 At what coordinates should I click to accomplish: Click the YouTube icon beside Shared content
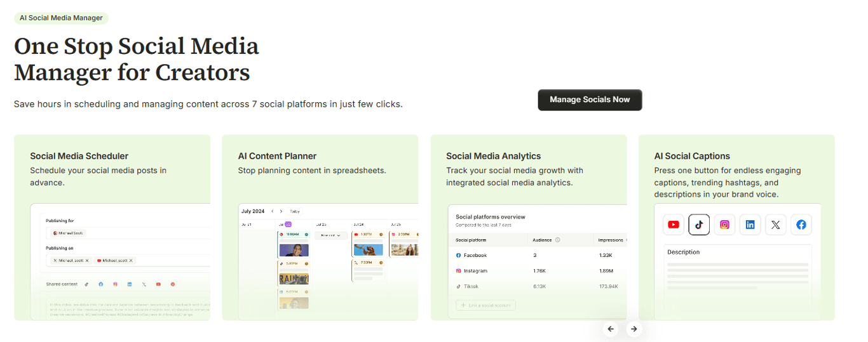[x=158, y=284]
